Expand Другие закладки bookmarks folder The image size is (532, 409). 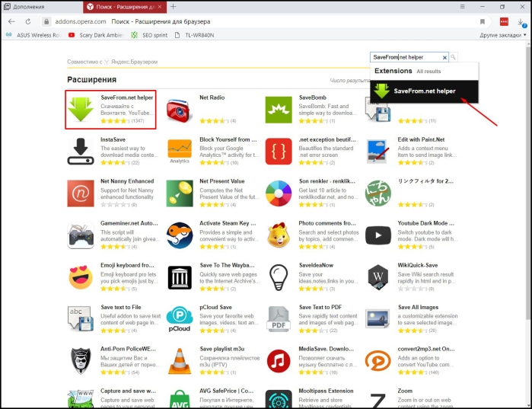point(503,35)
